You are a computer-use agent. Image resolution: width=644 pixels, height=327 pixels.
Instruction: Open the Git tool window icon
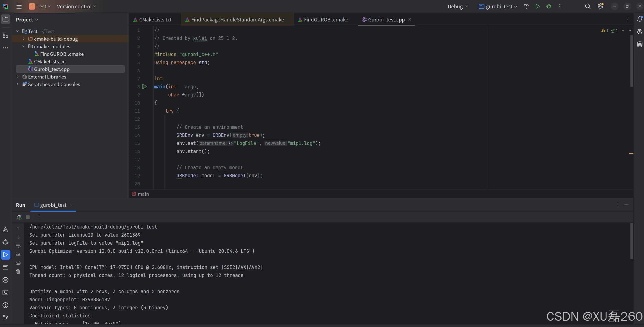click(x=5, y=317)
